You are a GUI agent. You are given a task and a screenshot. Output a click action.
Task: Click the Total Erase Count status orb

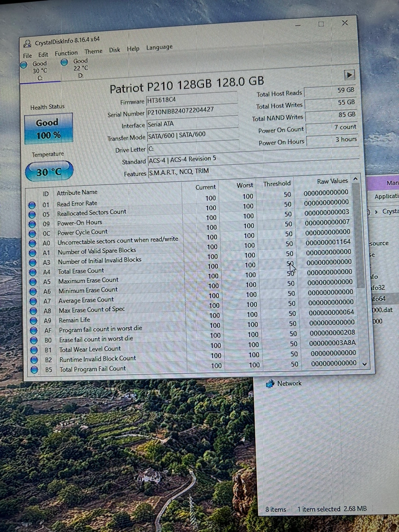[x=33, y=272]
